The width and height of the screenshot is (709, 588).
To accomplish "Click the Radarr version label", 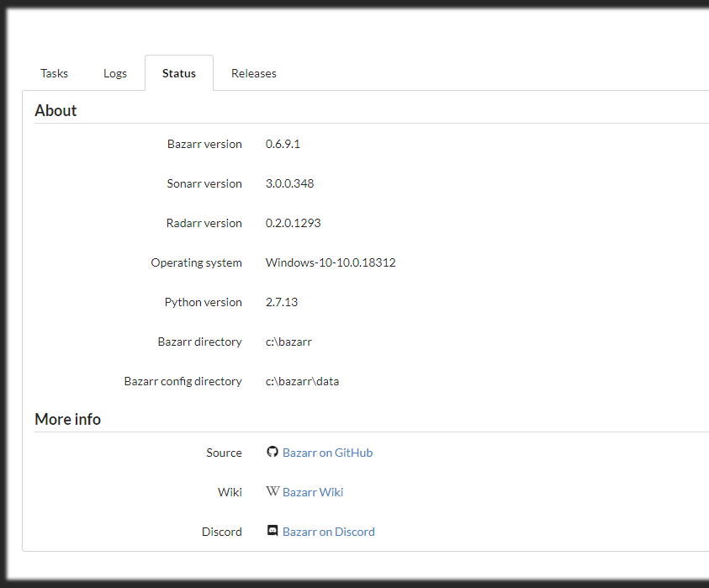I will [204, 223].
